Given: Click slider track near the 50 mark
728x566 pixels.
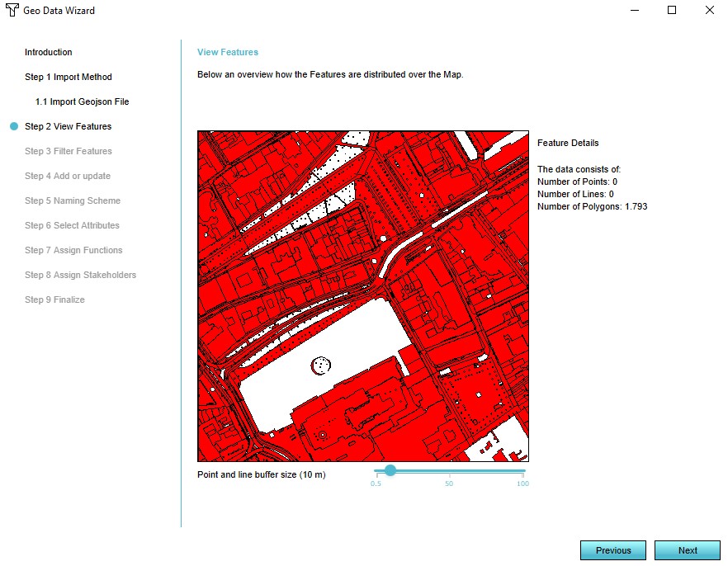Looking at the screenshot, I should (448, 471).
